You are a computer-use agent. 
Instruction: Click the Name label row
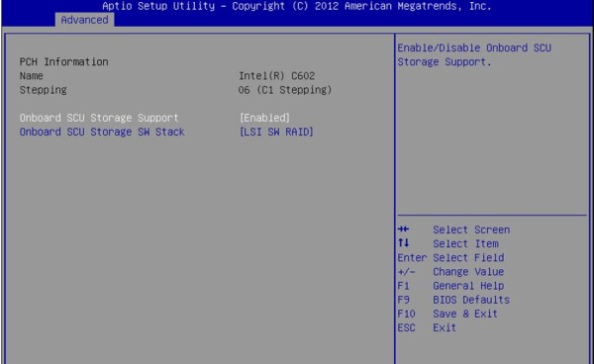coord(31,76)
